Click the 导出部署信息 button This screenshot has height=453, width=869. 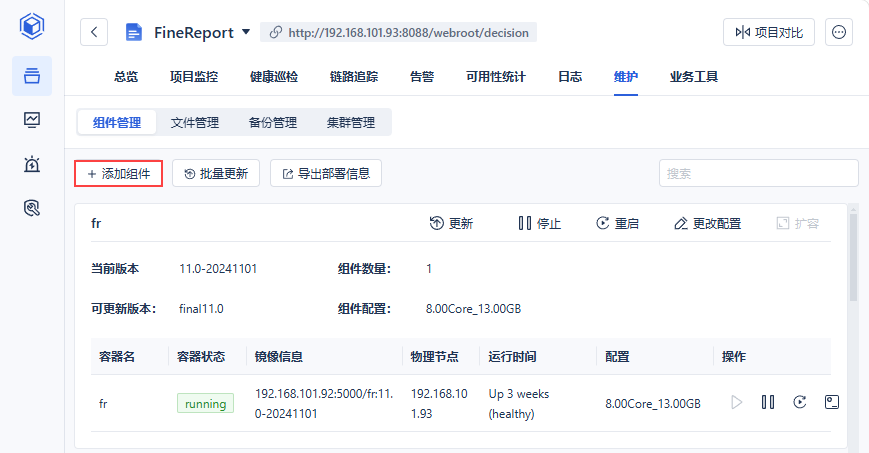pyautogui.click(x=326, y=173)
